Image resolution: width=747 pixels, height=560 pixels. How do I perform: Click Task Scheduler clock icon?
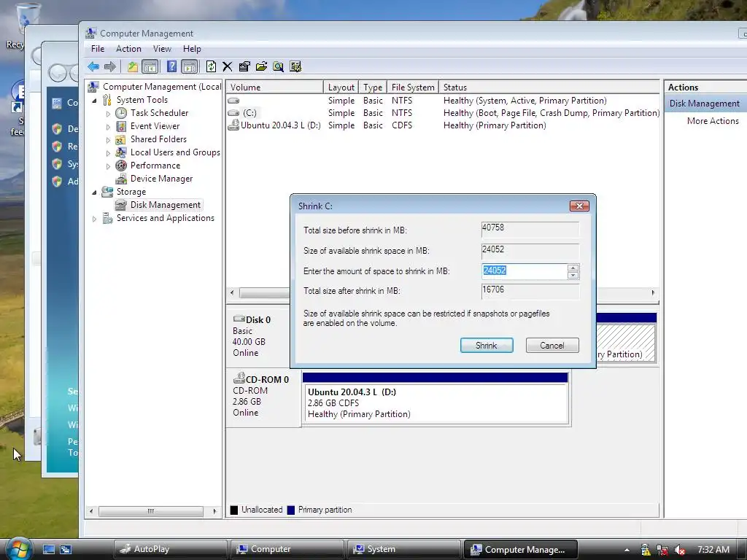click(122, 113)
